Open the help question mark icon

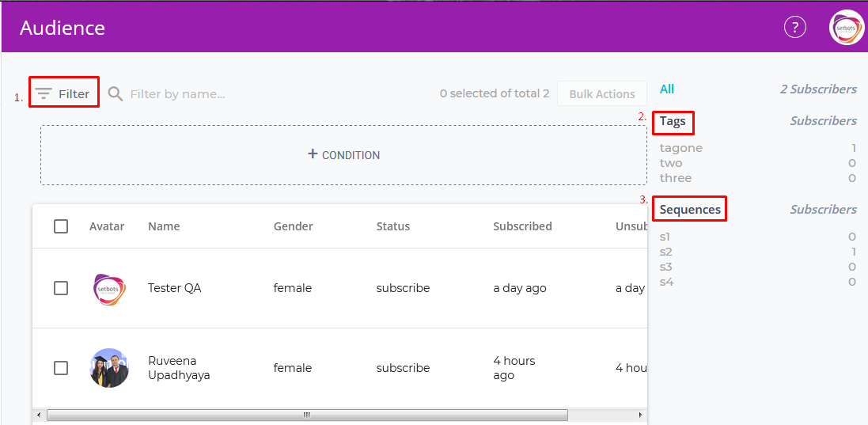[x=794, y=28]
